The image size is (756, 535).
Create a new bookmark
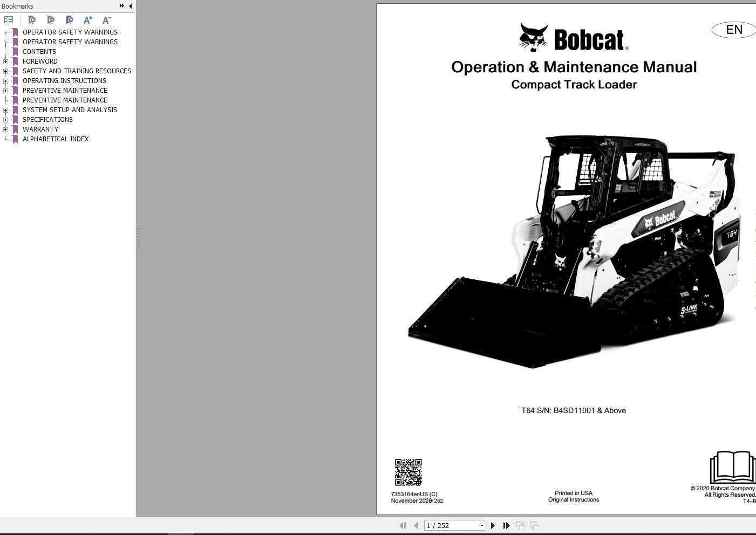click(50, 19)
